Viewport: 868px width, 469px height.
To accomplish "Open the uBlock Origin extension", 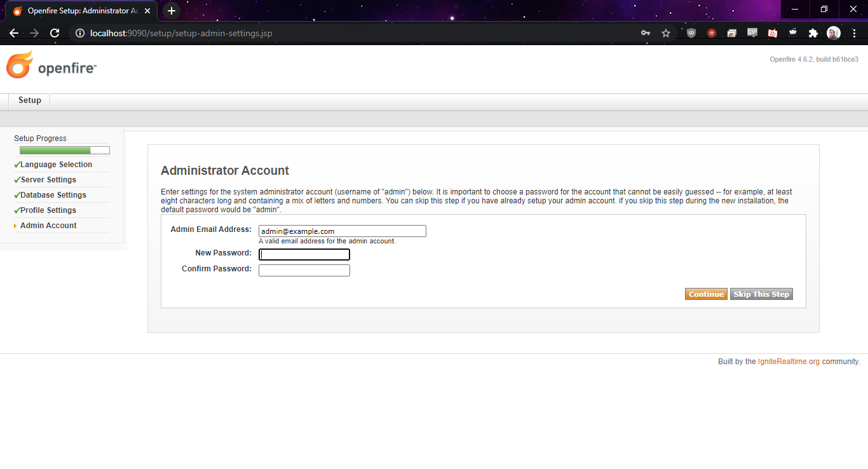I will coord(691,33).
